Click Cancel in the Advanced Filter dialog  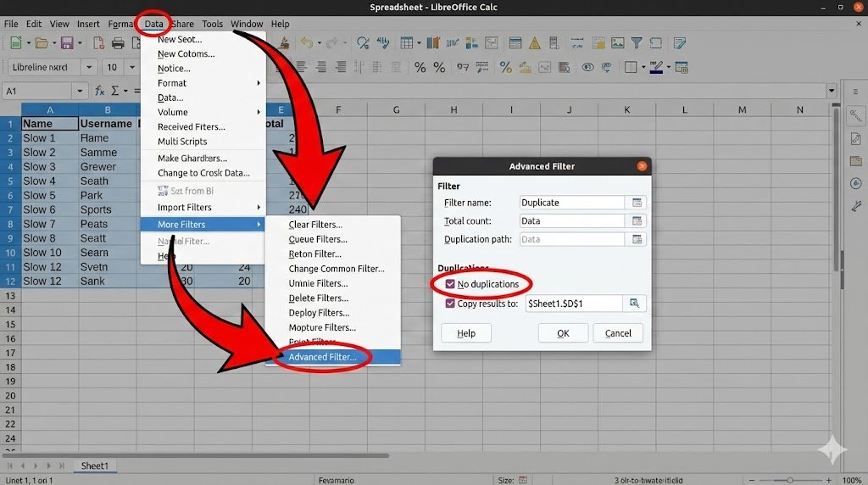617,333
